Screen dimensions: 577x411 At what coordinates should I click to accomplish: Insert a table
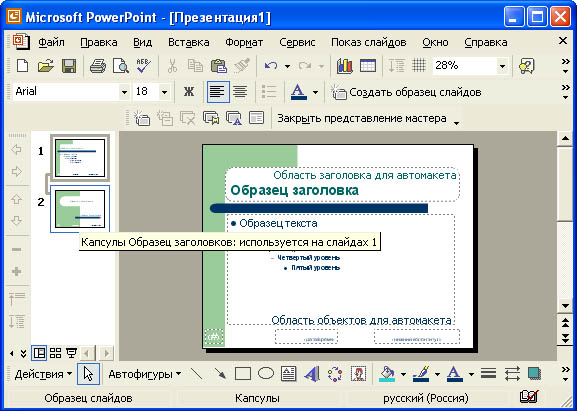(368, 66)
